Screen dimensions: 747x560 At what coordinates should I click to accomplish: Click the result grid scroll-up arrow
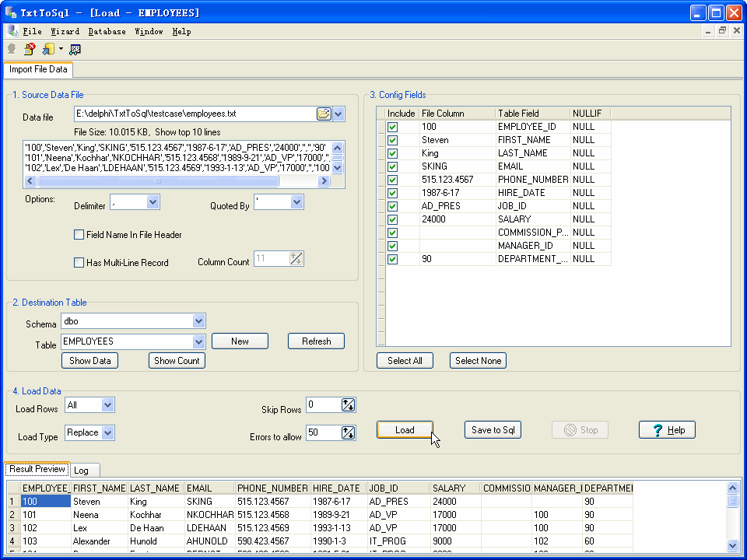tap(733, 488)
